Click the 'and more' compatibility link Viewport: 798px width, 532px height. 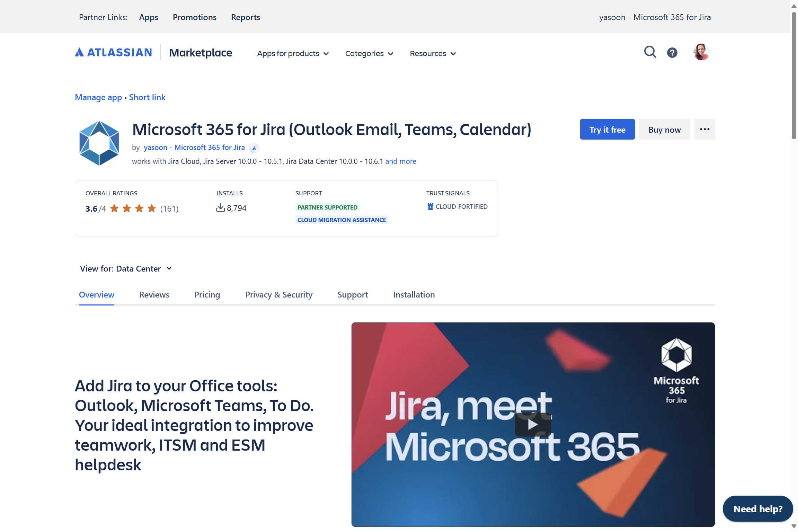click(401, 161)
